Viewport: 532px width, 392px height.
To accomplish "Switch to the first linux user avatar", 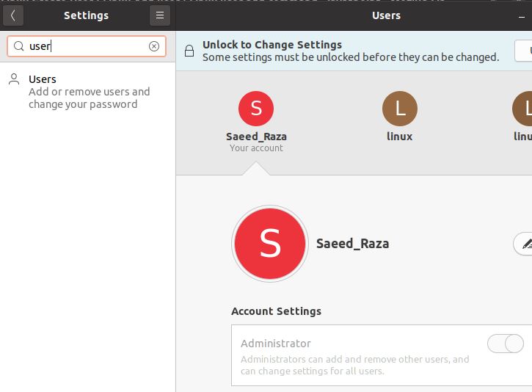I will [400, 109].
